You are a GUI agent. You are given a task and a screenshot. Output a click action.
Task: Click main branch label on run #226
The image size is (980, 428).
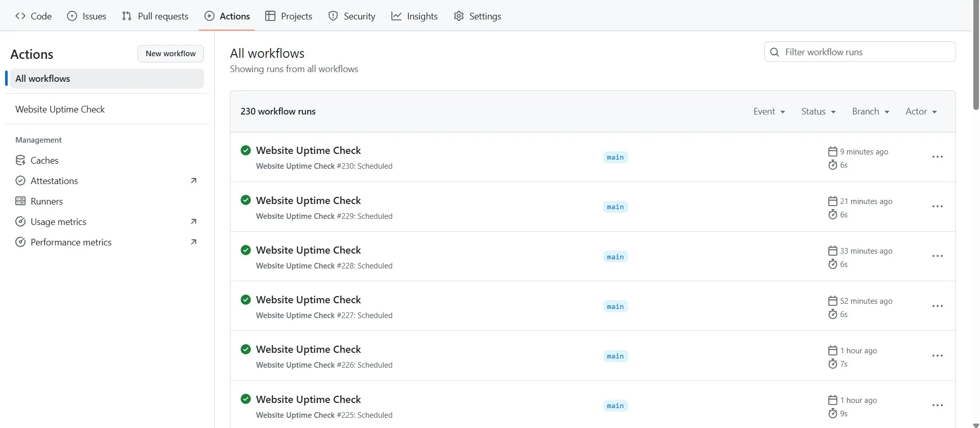[615, 356]
